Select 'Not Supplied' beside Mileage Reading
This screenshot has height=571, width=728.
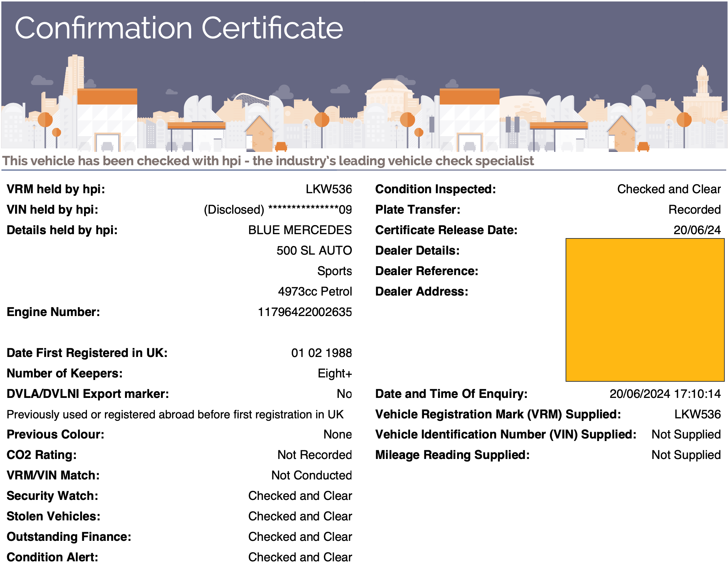[686, 455]
